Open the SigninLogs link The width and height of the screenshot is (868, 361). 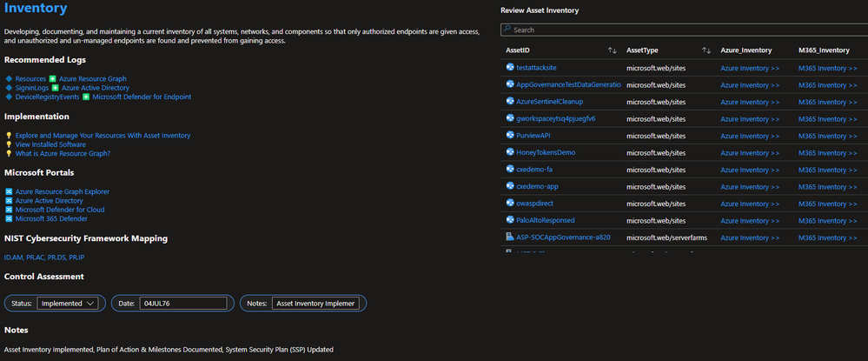(x=32, y=88)
